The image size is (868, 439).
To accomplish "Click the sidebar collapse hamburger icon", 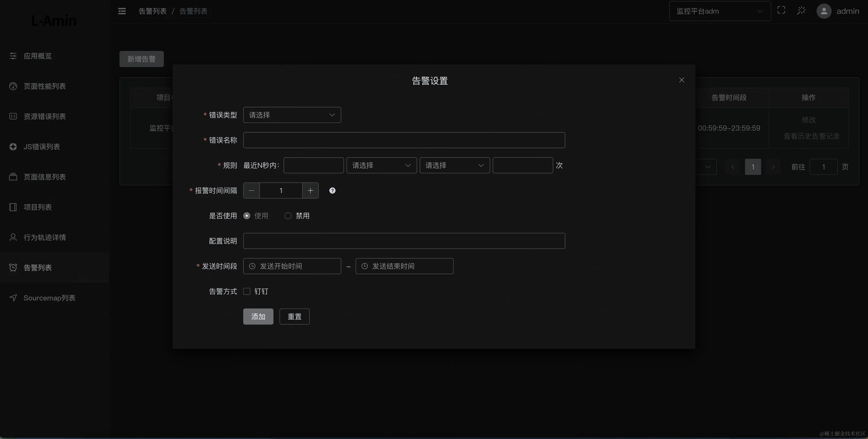I will coord(122,11).
